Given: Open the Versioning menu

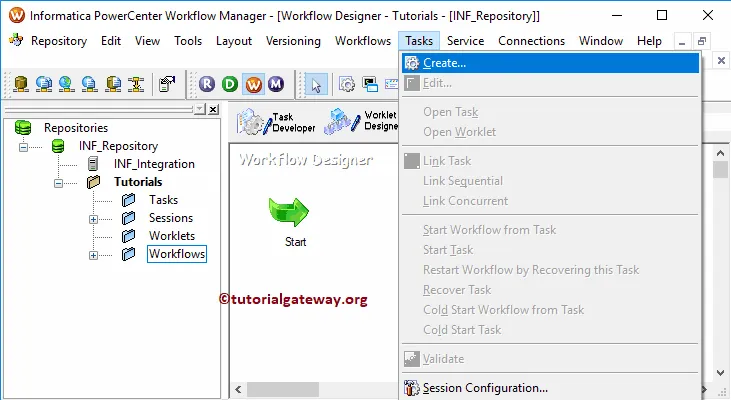Looking at the screenshot, I should [x=293, y=41].
